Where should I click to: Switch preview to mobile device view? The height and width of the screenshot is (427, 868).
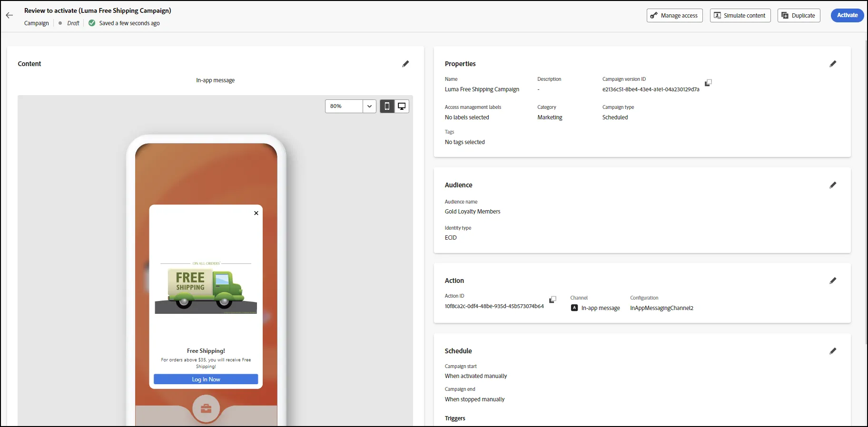tap(387, 106)
